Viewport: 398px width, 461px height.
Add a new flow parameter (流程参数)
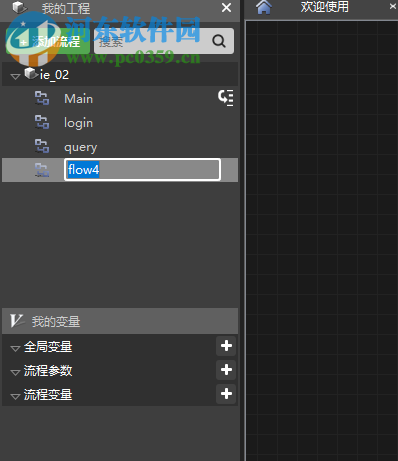[226, 370]
